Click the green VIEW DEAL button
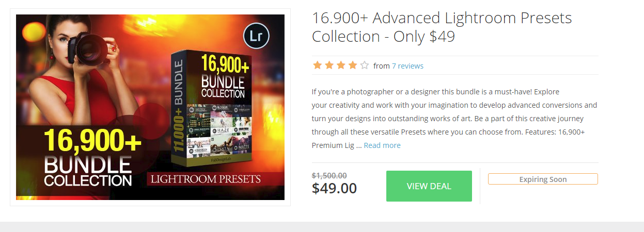Viewport: 644px width, 232px height. 429,186
